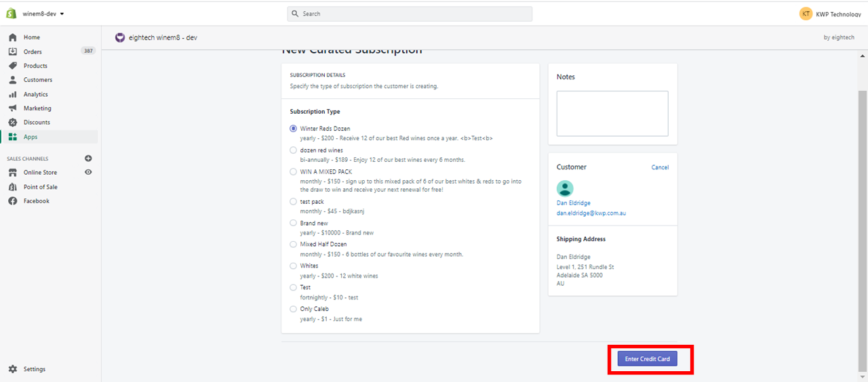Open the KWP Technology account menu
Screen dimensions: 868x382
tap(830, 14)
